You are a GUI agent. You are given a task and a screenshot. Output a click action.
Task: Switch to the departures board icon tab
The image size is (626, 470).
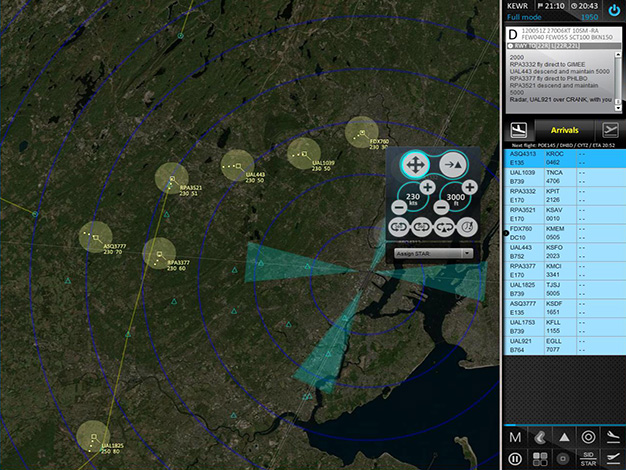(610, 130)
